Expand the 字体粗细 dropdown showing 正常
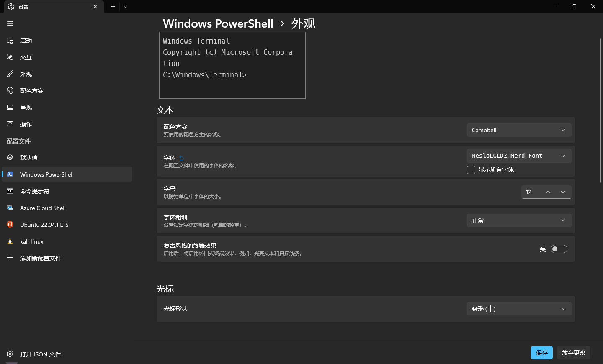Image resolution: width=603 pixels, height=364 pixels. (x=519, y=220)
